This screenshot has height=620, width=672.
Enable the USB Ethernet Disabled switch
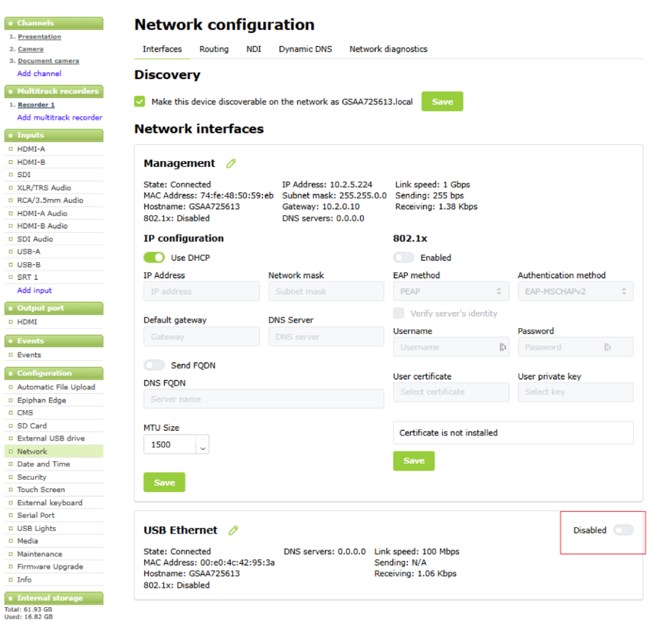pyautogui.click(x=623, y=530)
